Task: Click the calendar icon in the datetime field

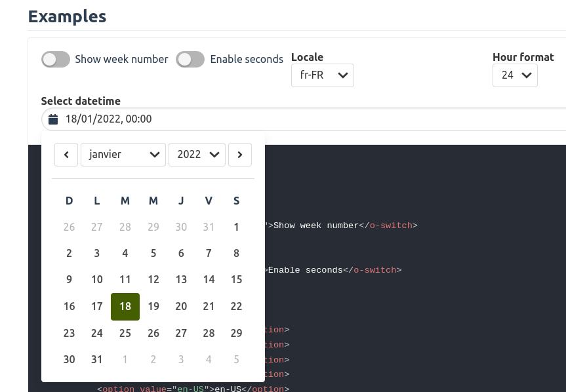Action: coord(53,119)
